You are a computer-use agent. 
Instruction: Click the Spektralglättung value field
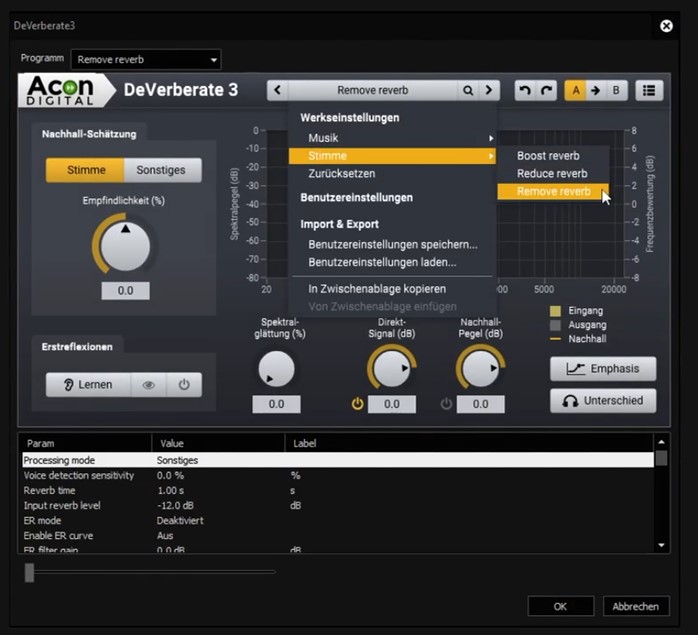pyautogui.click(x=276, y=404)
